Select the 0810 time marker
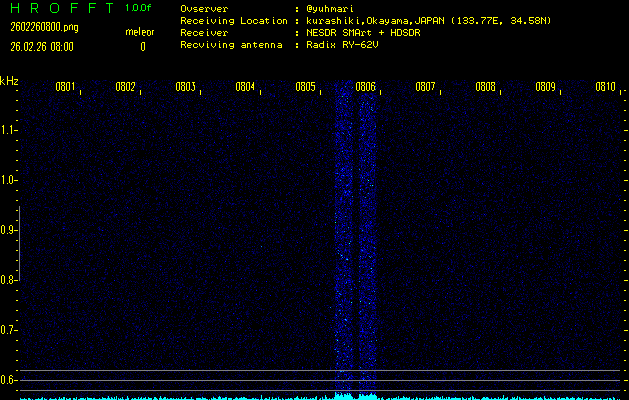This screenshot has width=629, height=400. point(605,88)
